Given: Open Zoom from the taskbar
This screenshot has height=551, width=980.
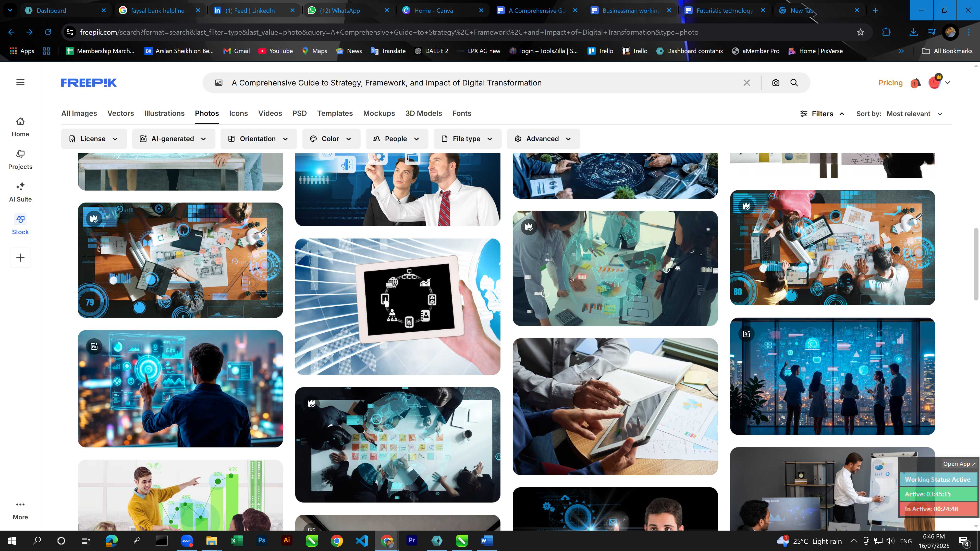Looking at the screenshot, I should click(x=186, y=540).
